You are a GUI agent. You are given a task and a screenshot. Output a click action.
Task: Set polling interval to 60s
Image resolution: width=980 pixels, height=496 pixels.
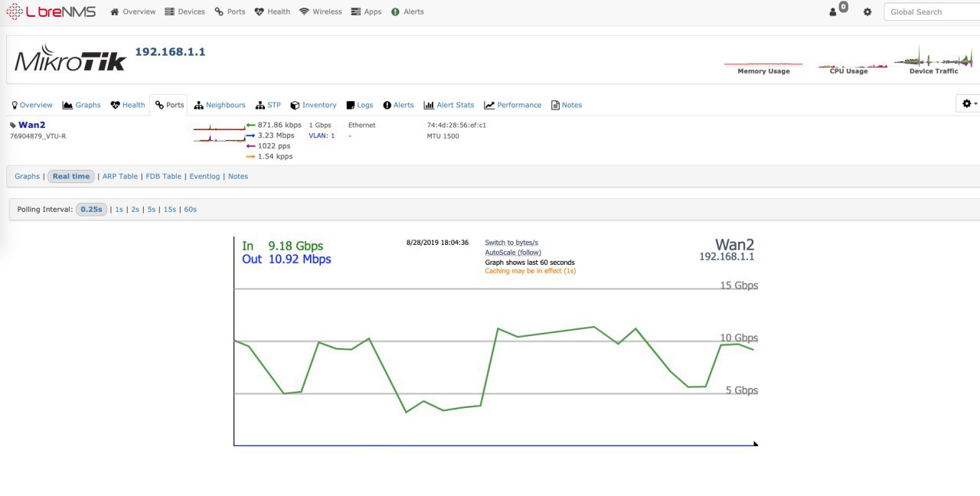tap(191, 209)
